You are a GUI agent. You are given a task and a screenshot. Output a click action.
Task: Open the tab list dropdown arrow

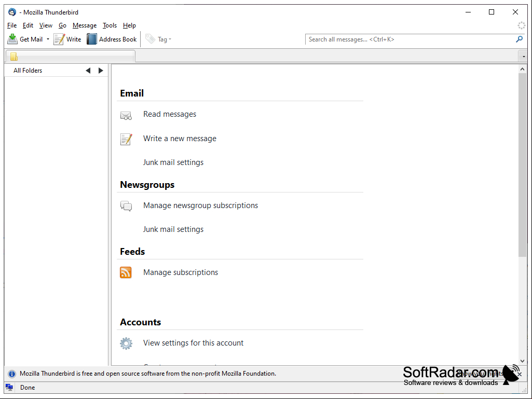(x=524, y=57)
